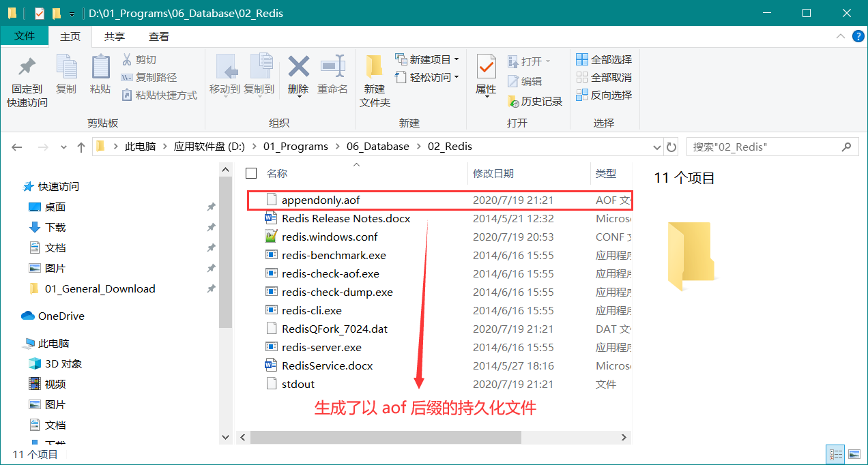Click the Pin to Quick Access icon
This screenshot has width=868, height=465.
[27, 68]
